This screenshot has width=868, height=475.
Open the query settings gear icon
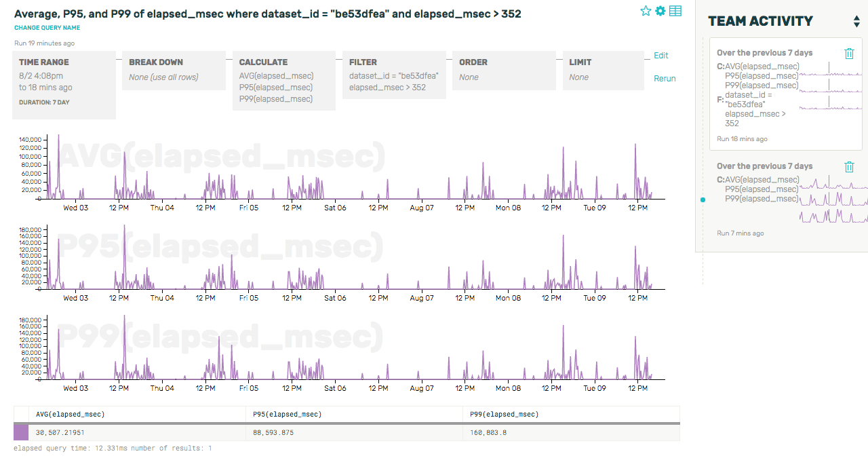coord(660,11)
